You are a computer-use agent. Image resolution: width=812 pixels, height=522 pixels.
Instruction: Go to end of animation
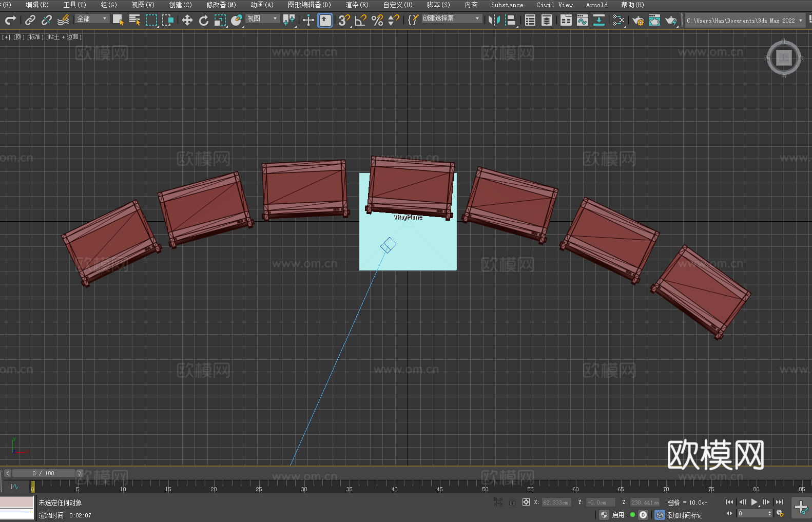780,502
